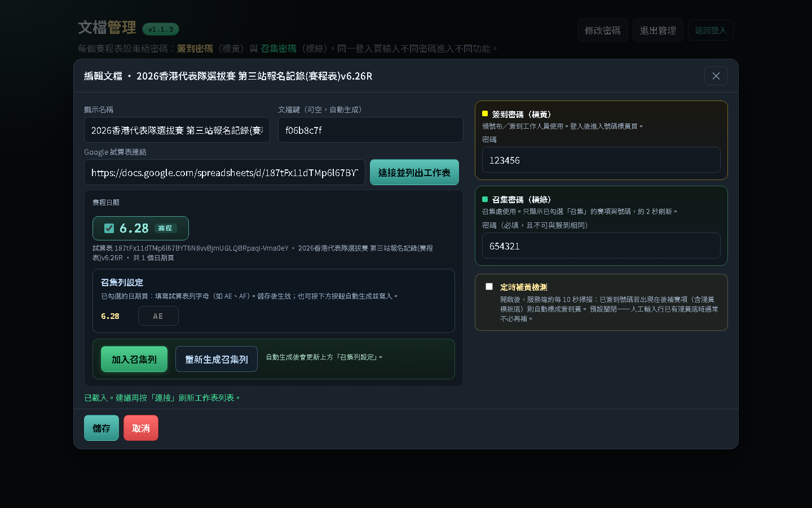Screen dimensions: 812x508
Task: Open 修改密碼 in the background page
Action: coord(603,30)
